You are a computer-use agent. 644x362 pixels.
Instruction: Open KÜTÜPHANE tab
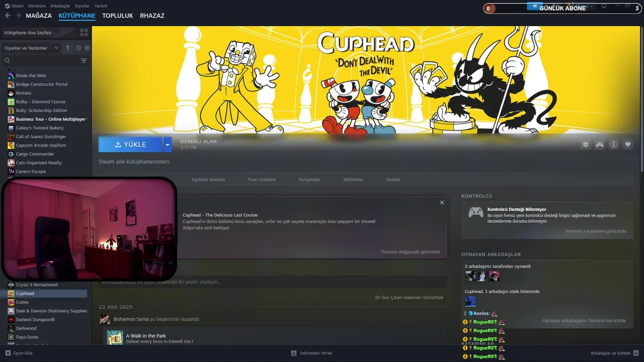[77, 16]
